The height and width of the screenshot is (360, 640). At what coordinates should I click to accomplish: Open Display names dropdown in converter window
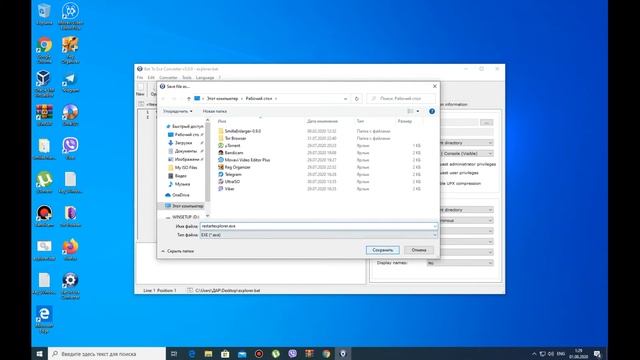point(460,263)
